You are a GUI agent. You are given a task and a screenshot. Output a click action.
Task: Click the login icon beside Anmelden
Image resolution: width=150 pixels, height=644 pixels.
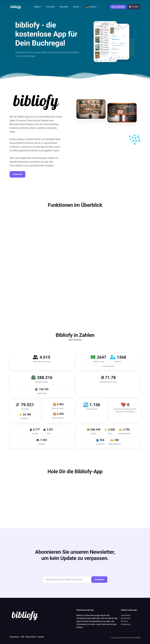pyautogui.click(x=130, y=7)
